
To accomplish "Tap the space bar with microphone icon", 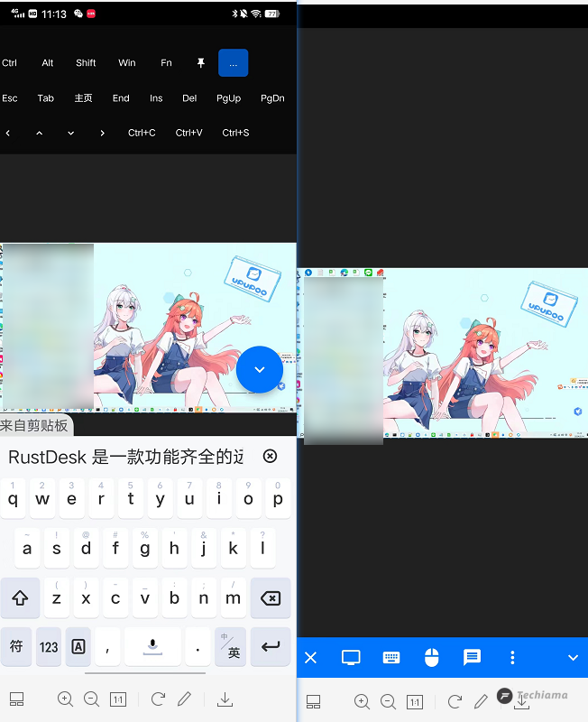I will [x=152, y=646].
